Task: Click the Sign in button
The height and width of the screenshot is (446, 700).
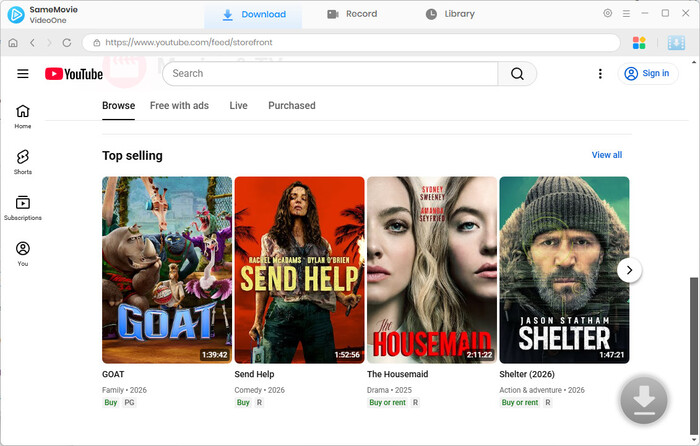Action: coord(648,74)
